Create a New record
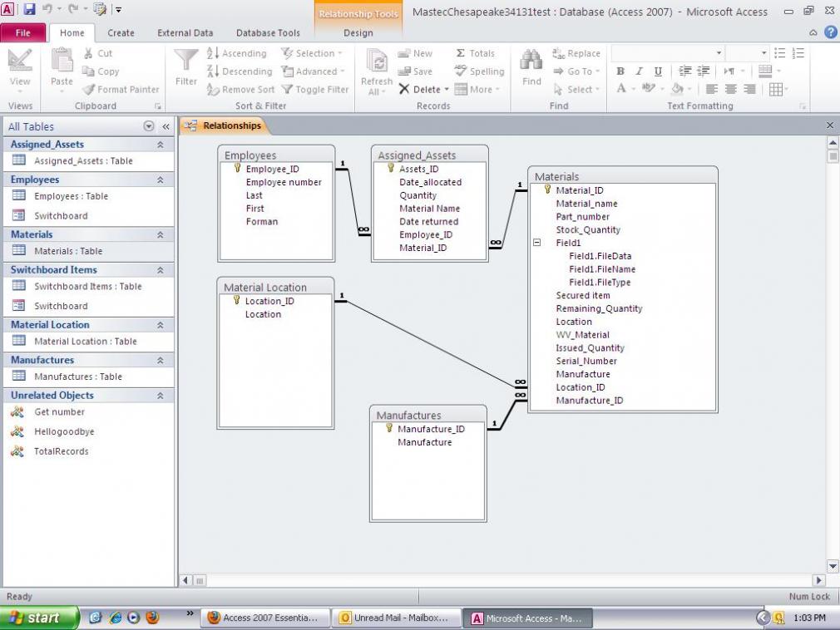 pyautogui.click(x=415, y=53)
